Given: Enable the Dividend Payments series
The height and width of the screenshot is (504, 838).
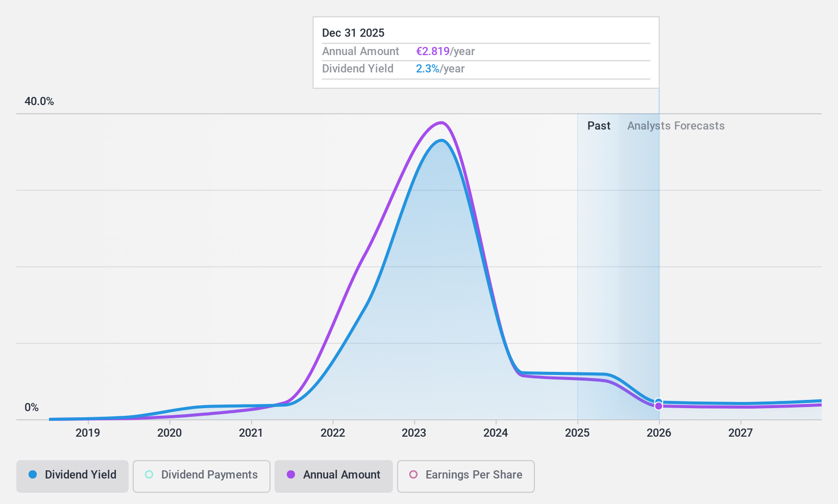Looking at the screenshot, I should [x=202, y=476].
